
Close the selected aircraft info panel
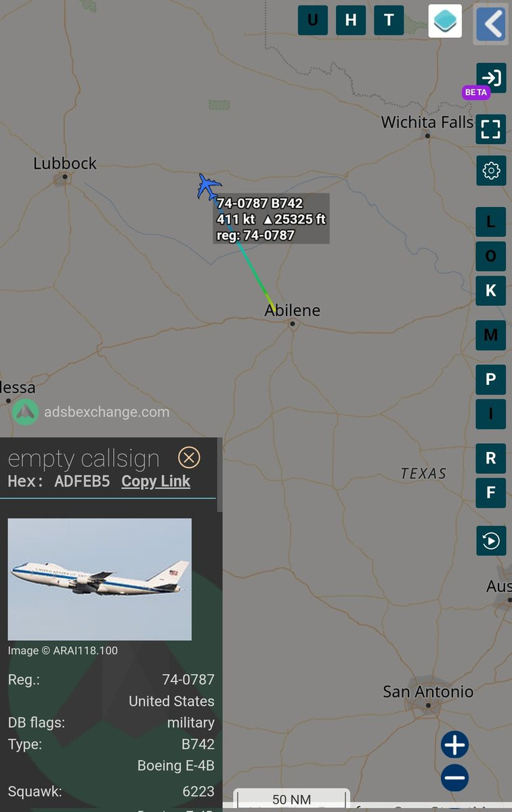(189, 458)
